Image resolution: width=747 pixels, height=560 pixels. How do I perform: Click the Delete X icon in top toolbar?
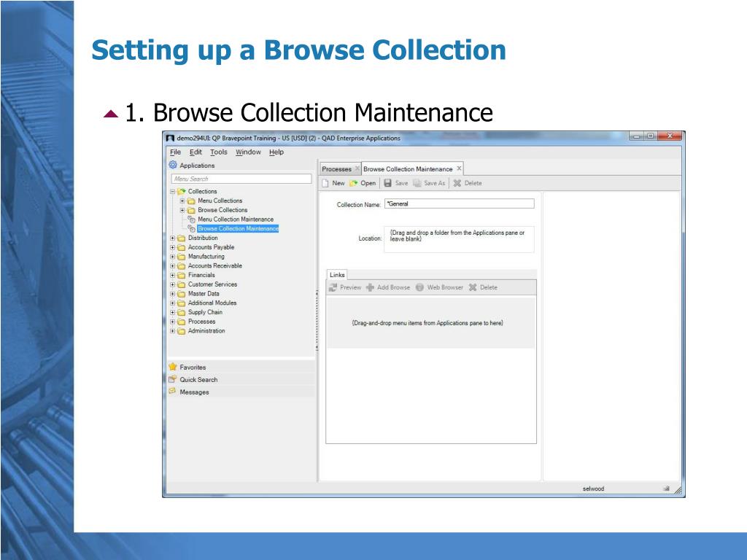457,183
